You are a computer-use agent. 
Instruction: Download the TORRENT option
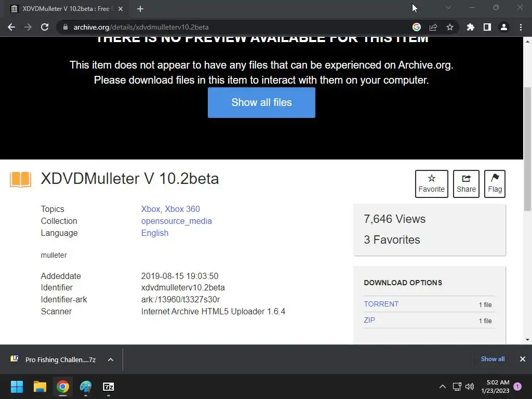(x=381, y=304)
